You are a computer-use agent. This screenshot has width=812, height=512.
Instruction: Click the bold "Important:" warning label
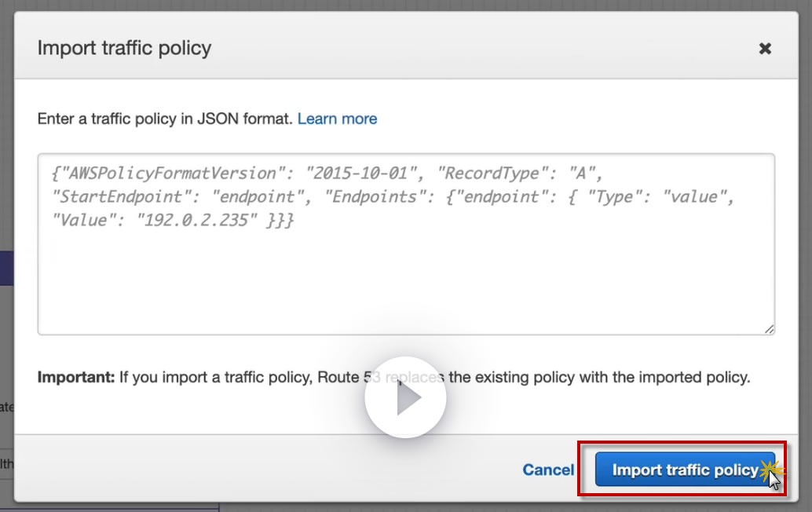click(x=76, y=377)
